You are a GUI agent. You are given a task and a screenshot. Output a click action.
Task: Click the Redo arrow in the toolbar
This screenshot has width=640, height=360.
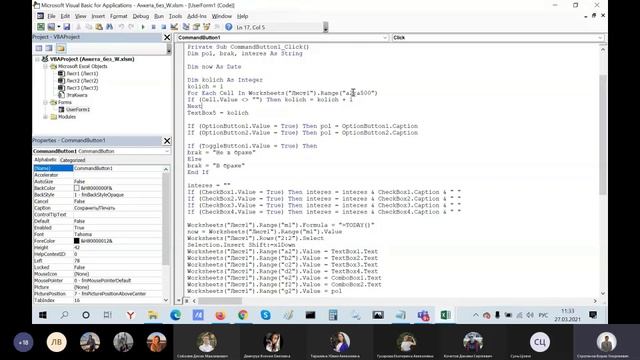click(131, 27)
